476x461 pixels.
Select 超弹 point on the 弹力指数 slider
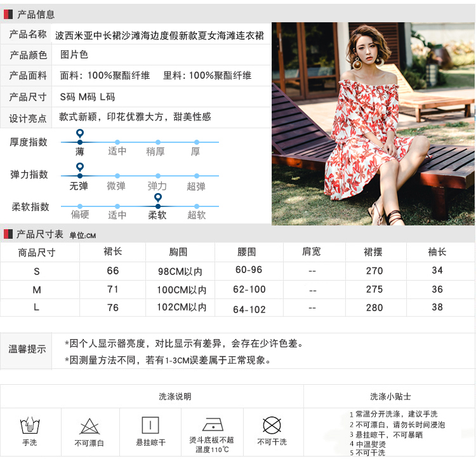coord(196,175)
